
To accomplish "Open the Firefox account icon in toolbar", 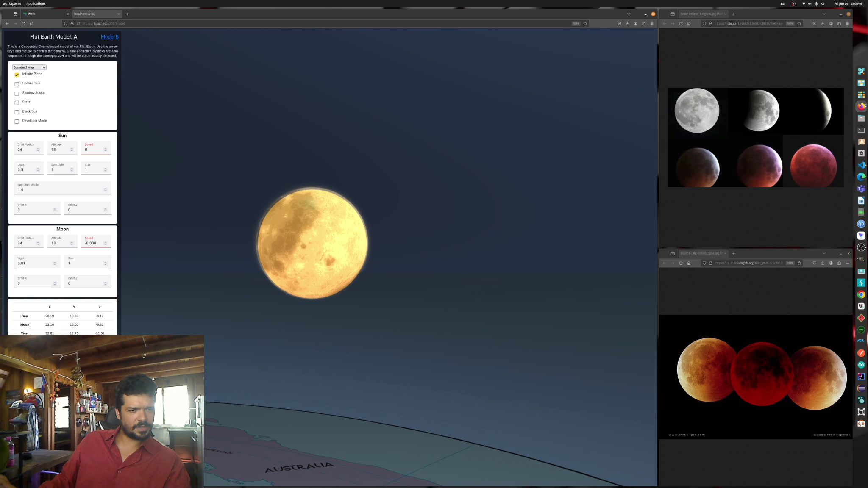I will [636, 23].
